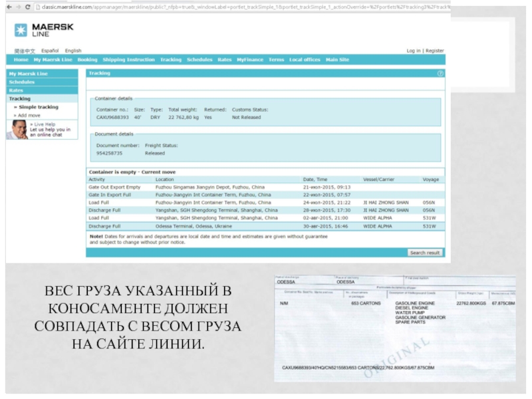Screen dimensions: 532x399
Task: Open the Shipping Instruction menu item
Action: point(128,60)
